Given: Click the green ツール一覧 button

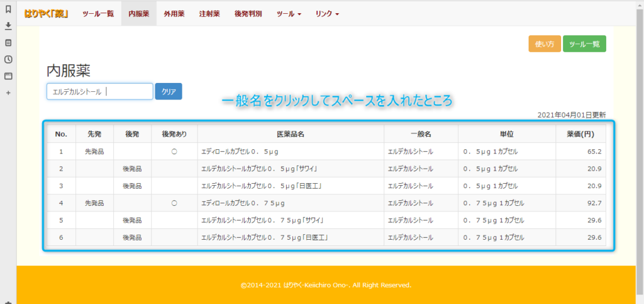Looking at the screenshot, I should coord(584,44).
